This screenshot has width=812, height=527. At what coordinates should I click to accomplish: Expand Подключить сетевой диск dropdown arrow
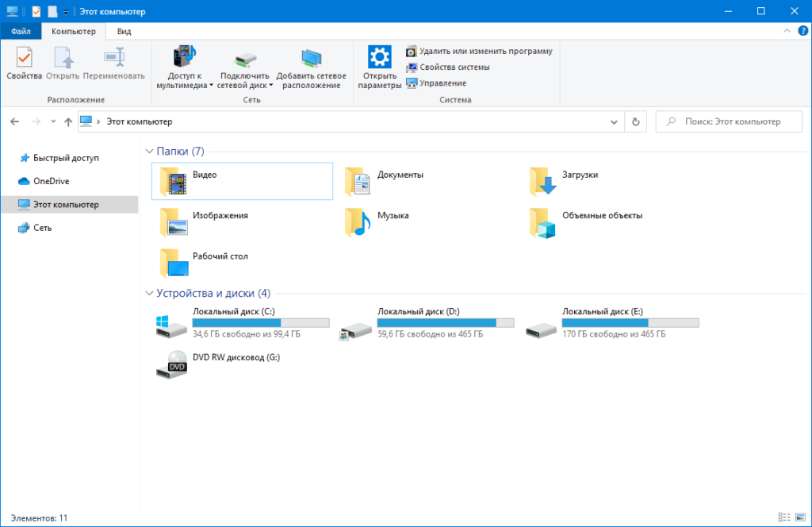270,85
